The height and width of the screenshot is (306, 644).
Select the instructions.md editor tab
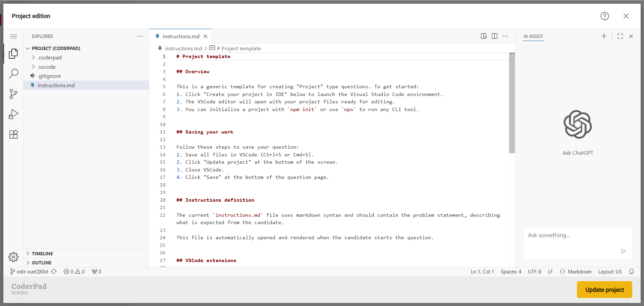[x=180, y=36]
